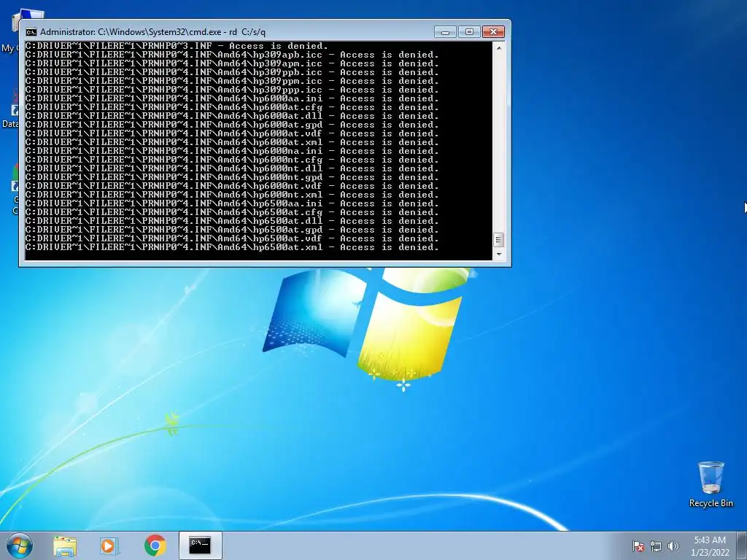Click the line containing hp6500aa.ini
Image resolution: width=747 pixels, height=560 pixels.
[x=232, y=203]
